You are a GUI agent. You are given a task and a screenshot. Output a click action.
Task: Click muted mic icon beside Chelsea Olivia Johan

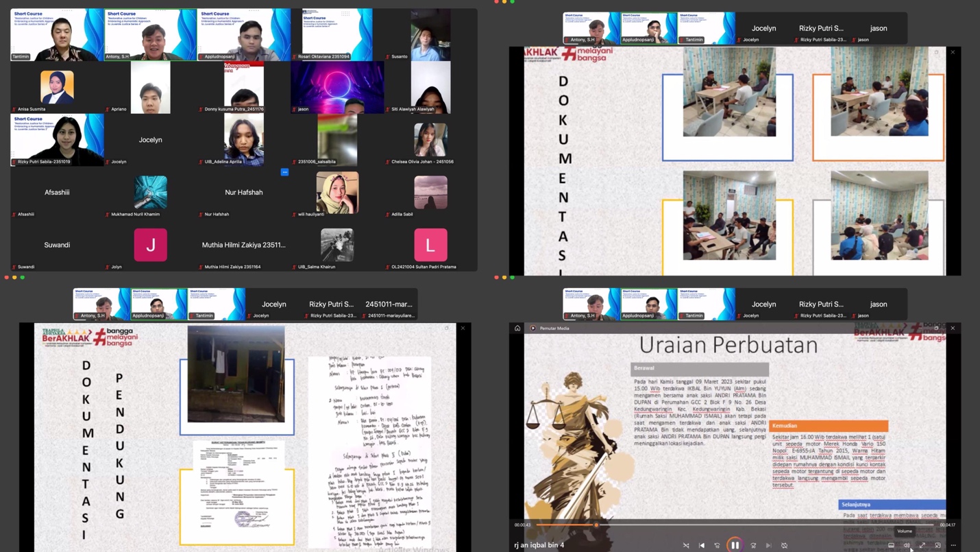(388, 162)
